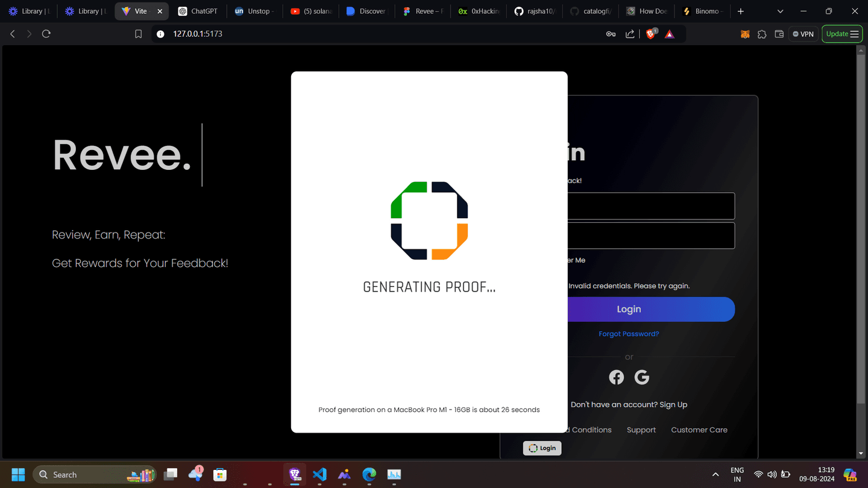Switch to the Discover tab
The width and height of the screenshot is (868, 488).
366,11
